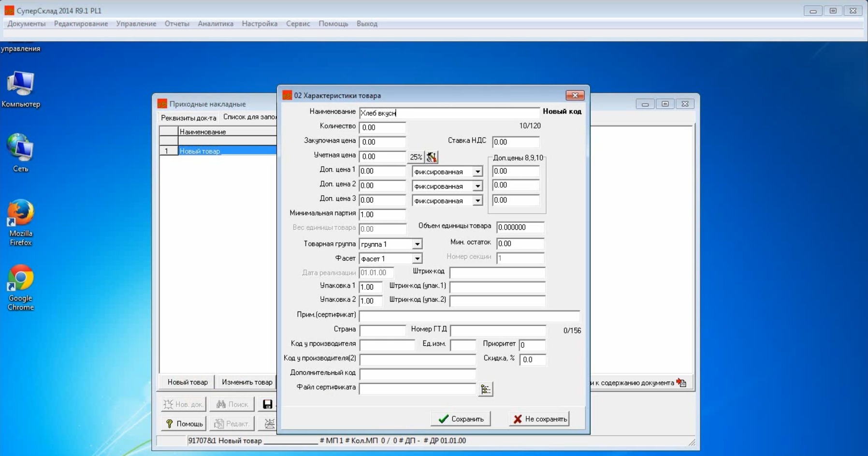
Task: Expand the Доп. цена 1 type dropdown
Action: click(x=477, y=172)
